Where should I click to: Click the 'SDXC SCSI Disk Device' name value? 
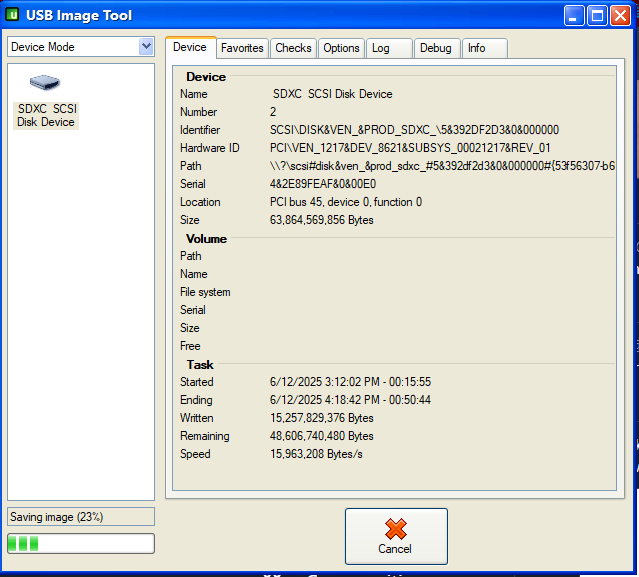333,94
